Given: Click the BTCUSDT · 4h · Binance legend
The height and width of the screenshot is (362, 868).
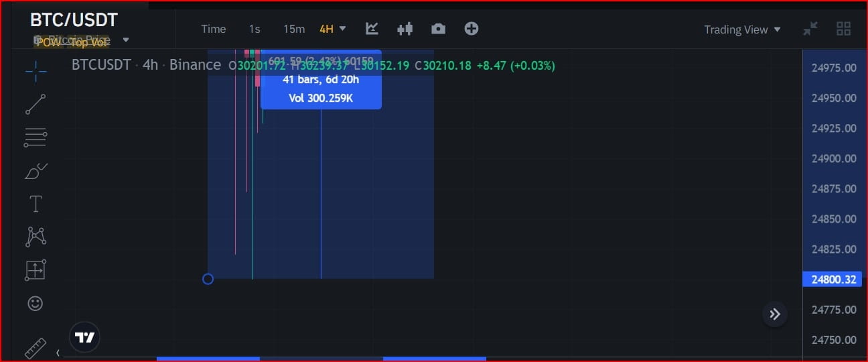Looking at the screenshot, I should [x=146, y=65].
